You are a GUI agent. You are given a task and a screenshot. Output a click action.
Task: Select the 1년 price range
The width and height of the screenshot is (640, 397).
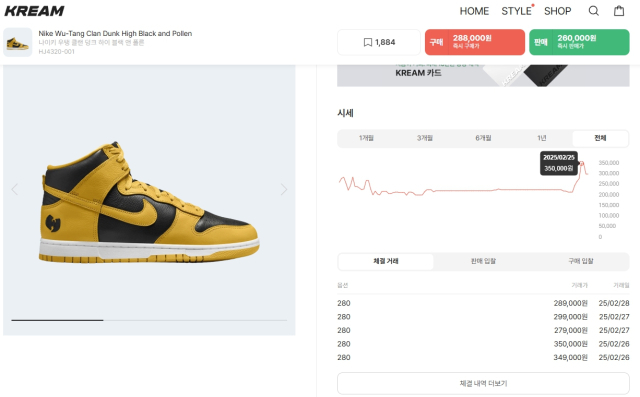pos(542,138)
